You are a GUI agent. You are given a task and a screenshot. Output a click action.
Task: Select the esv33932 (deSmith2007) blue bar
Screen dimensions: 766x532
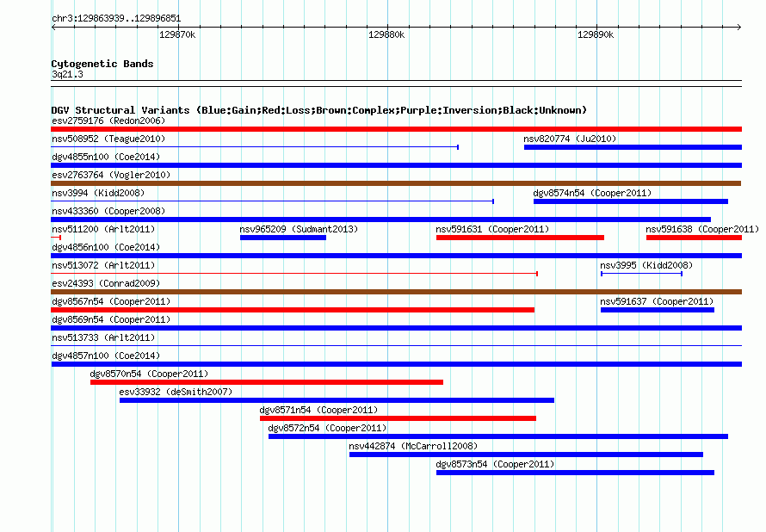point(337,400)
